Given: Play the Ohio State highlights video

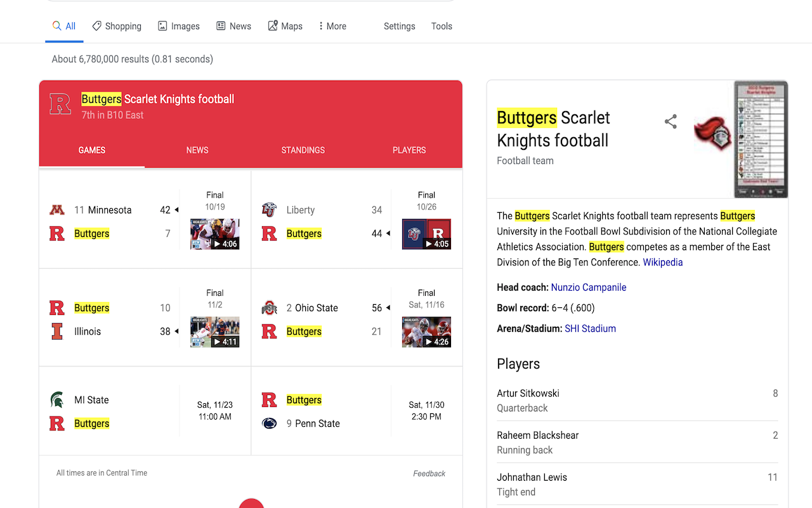Looking at the screenshot, I should (427, 332).
